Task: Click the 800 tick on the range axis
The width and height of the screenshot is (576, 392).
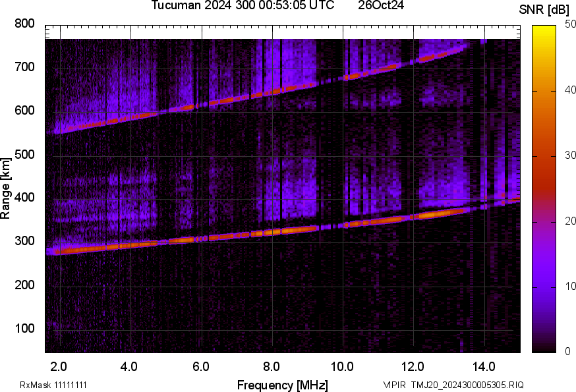Action: click(x=24, y=24)
